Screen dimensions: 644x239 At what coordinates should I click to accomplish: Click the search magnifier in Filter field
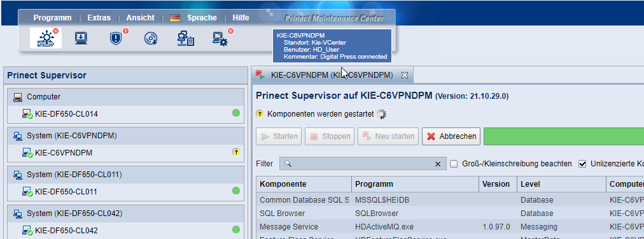coord(288,164)
